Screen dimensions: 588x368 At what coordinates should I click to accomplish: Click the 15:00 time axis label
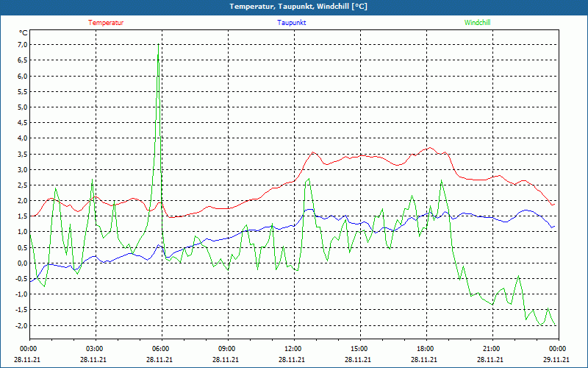(359, 349)
